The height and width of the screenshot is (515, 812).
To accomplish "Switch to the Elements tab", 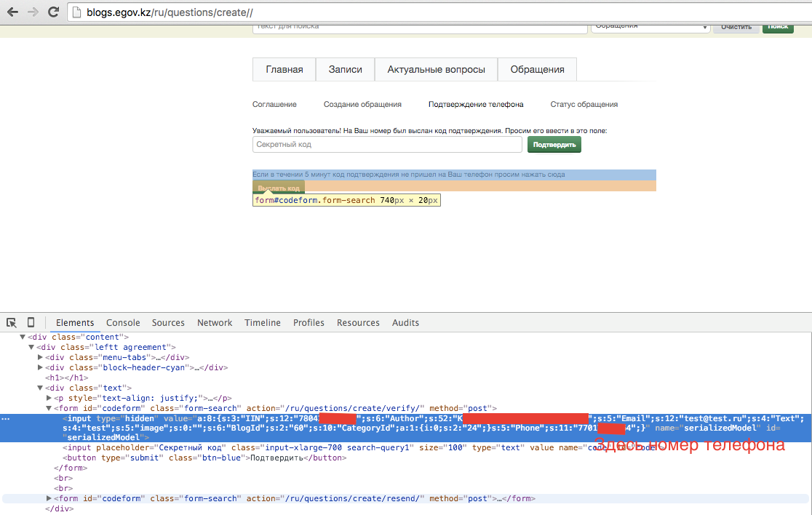I will (x=75, y=322).
